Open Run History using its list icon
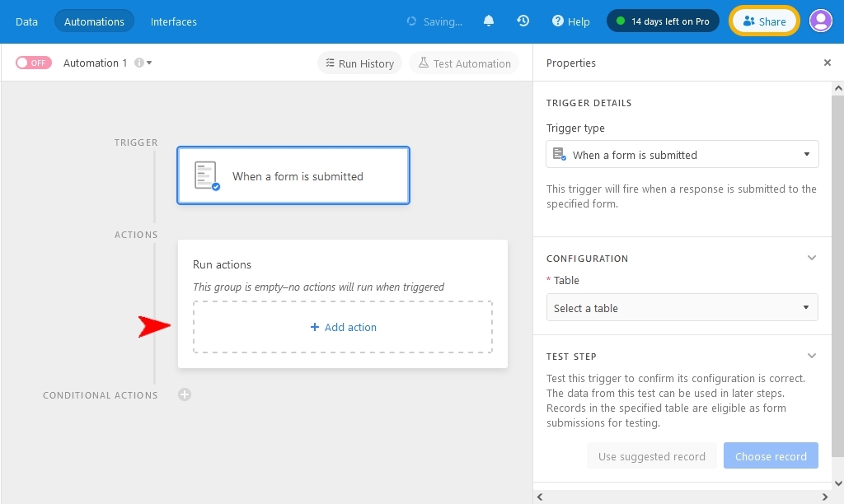The height and width of the screenshot is (504, 844). point(330,63)
